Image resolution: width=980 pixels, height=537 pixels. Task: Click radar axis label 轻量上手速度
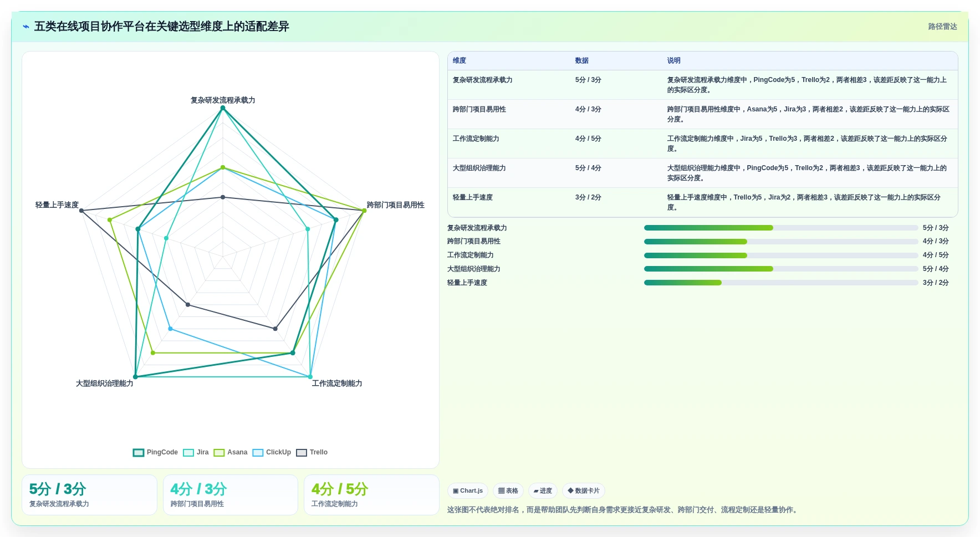[57, 205]
